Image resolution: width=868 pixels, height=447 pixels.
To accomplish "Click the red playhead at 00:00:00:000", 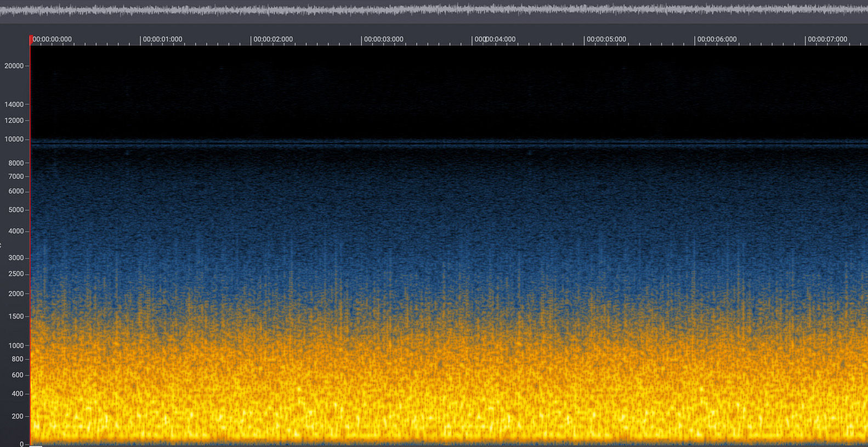I will [31, 39].
